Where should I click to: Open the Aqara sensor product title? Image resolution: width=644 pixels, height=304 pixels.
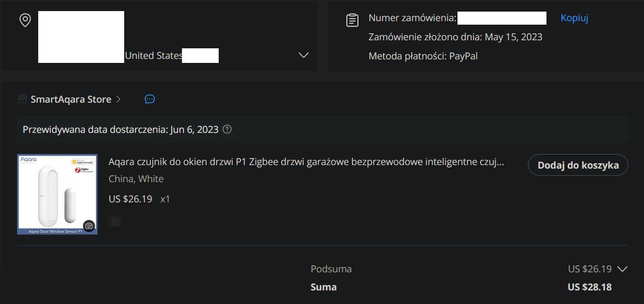coord(306,162)
